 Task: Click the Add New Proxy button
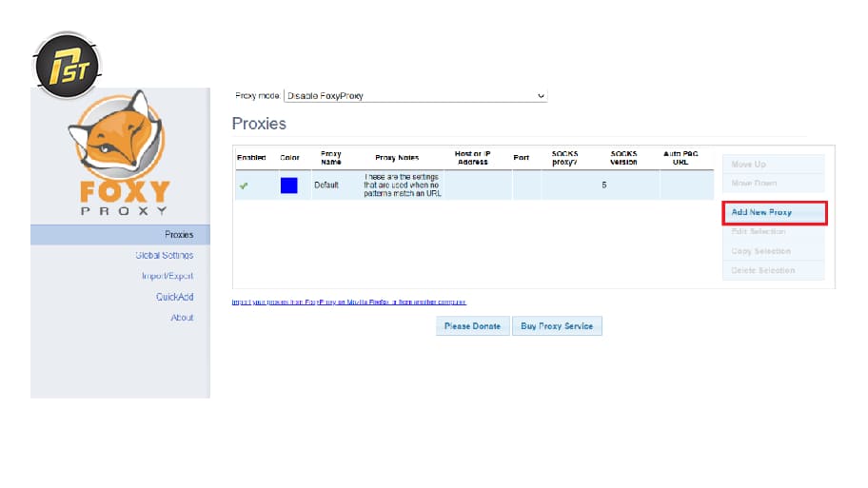tap(774, 212)
